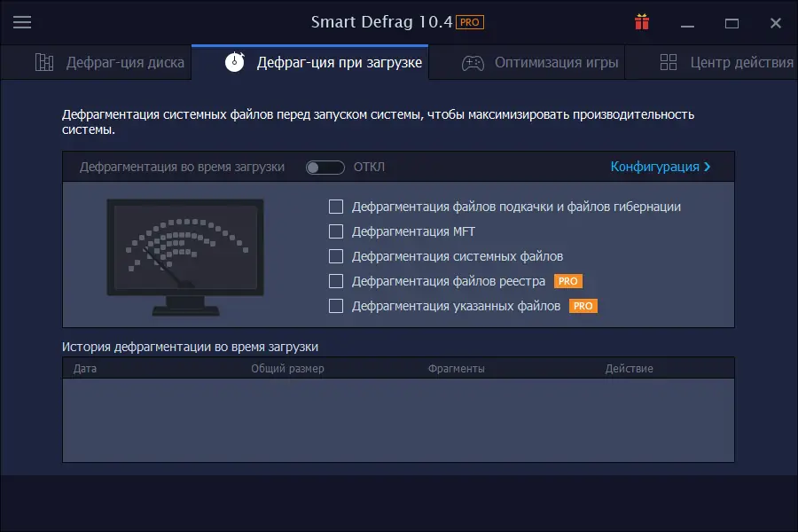Toggle Дефрагментация во время загрузки switch on

coord(324,166)
